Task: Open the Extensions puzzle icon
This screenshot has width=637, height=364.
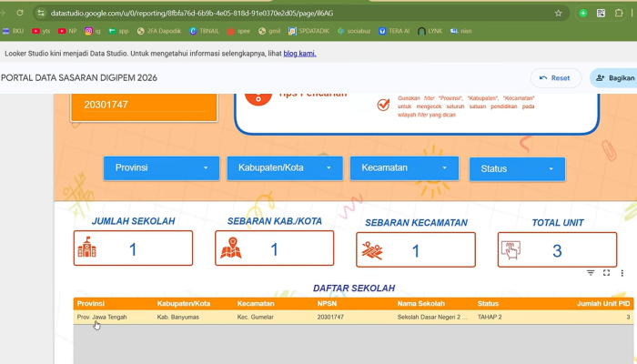Action: pos(619,13)
